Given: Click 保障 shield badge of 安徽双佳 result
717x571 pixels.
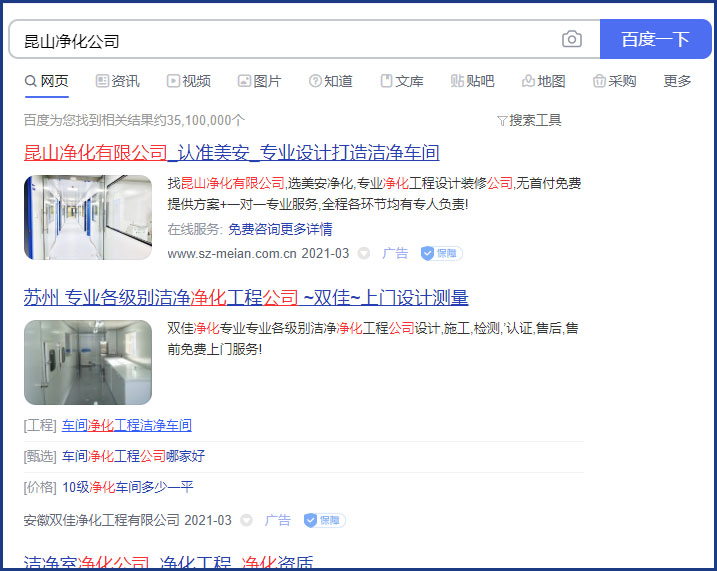Looking at the screenshot, I should 325,520.
